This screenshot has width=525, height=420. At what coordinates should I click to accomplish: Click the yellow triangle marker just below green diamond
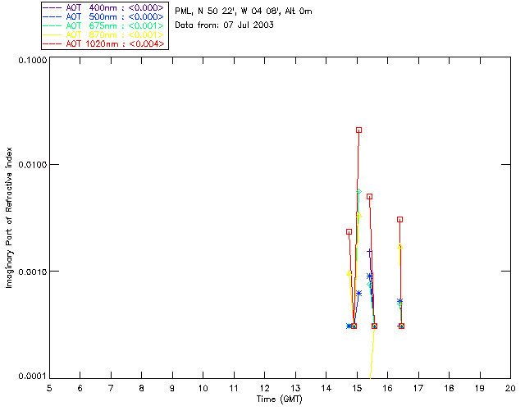pyautogui.click(x=358, y=215)
